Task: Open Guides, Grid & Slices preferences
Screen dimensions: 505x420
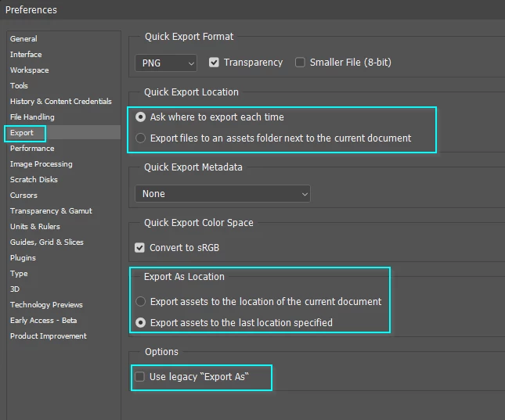Action: click(46, 242)
